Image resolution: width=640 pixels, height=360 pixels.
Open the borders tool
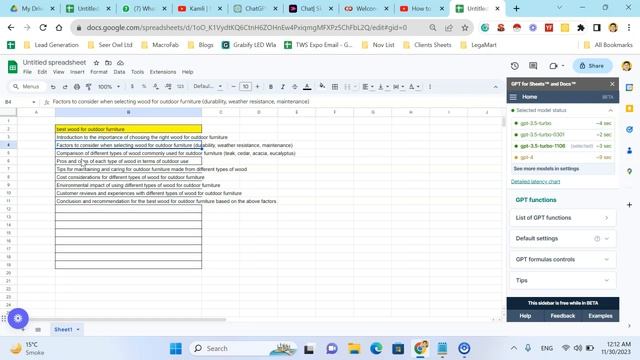pos(335,87)
